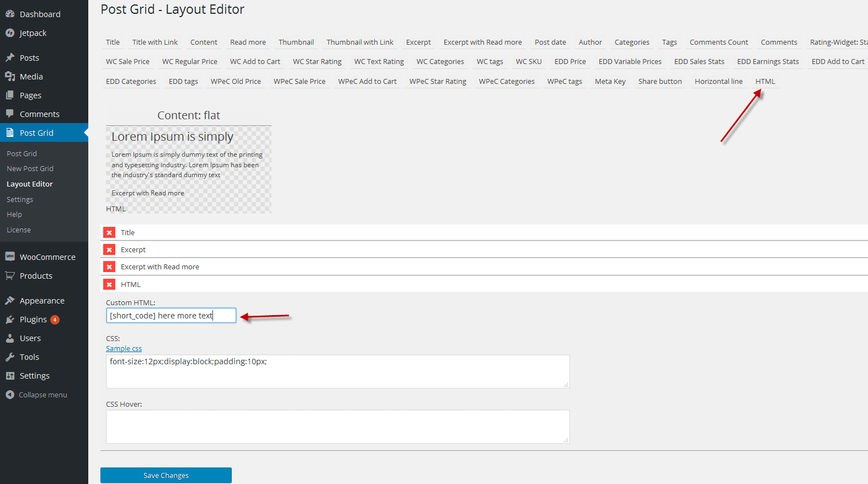This screenshot has width=868, height=484.
Task: Click the Jetpack sidebar icon
Action: (x=10, y=33)
